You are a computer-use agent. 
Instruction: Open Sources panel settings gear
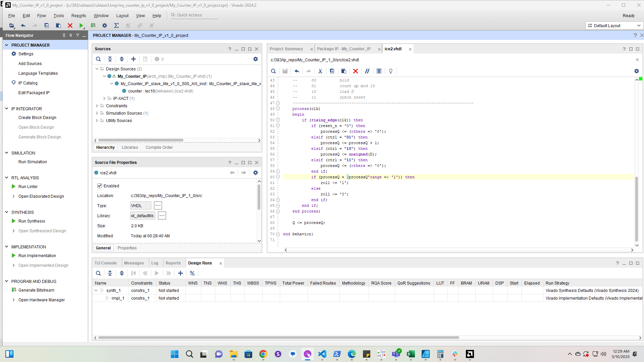tap(256, 59)
